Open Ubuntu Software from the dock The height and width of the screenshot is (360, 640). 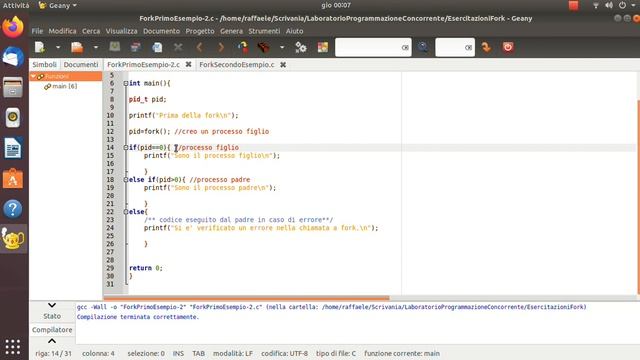13,178
